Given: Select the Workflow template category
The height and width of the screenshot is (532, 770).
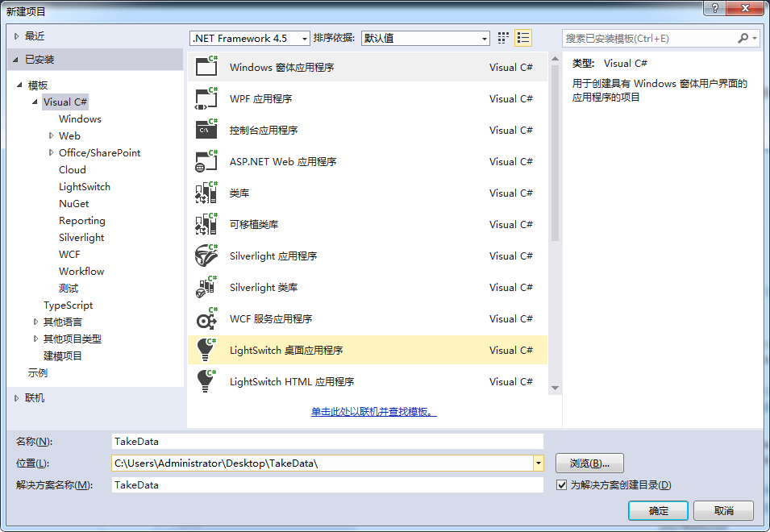Looking at the screenshot, I should 81,271.
